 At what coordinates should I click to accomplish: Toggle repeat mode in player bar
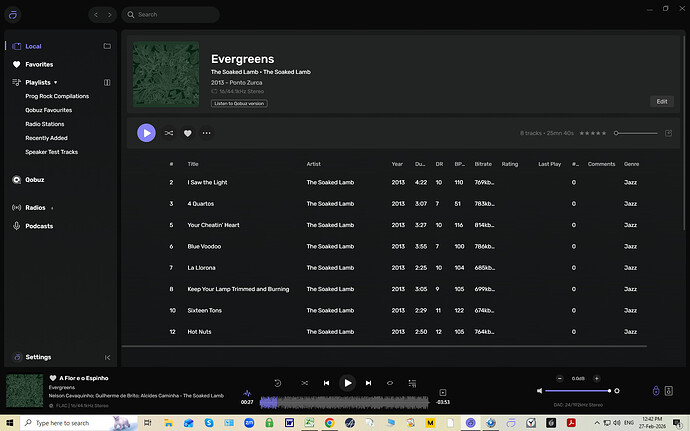click(390, 383)
